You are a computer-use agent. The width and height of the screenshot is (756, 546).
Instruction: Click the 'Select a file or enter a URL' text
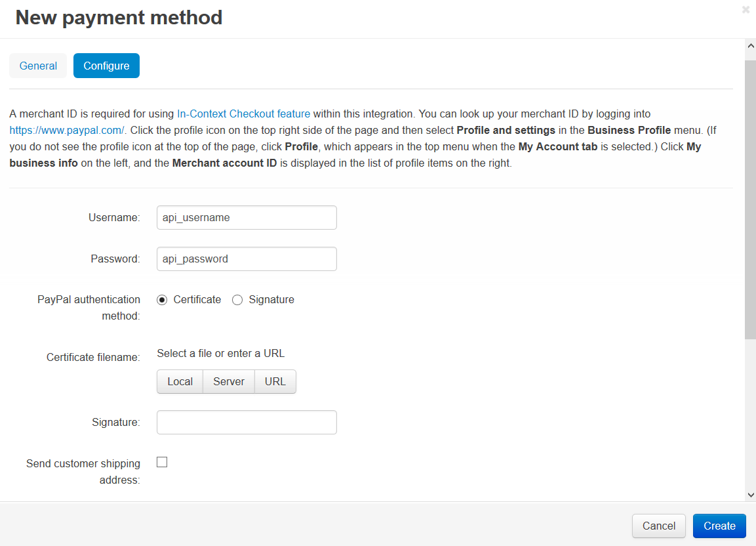point(221,354)
